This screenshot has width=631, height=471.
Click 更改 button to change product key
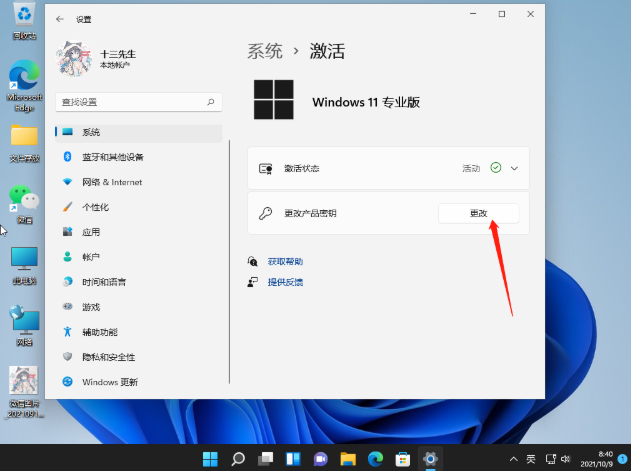tap(478, 214)
